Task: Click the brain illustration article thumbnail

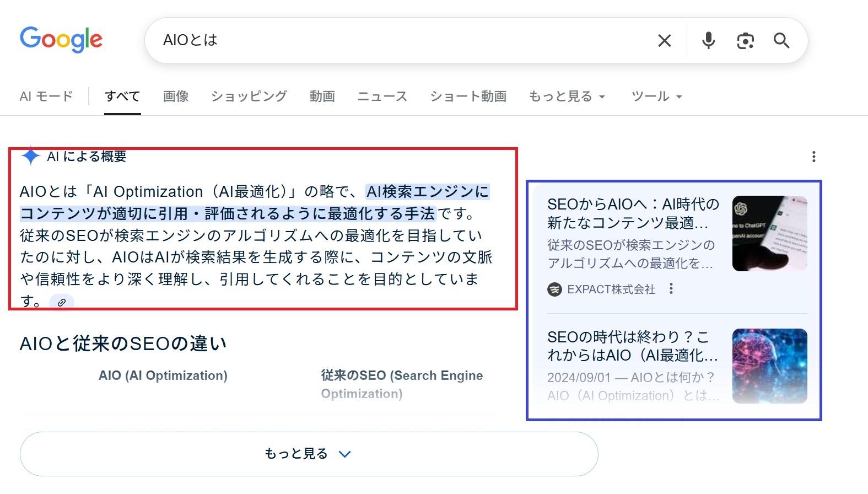Action: (x=769, y=366)
